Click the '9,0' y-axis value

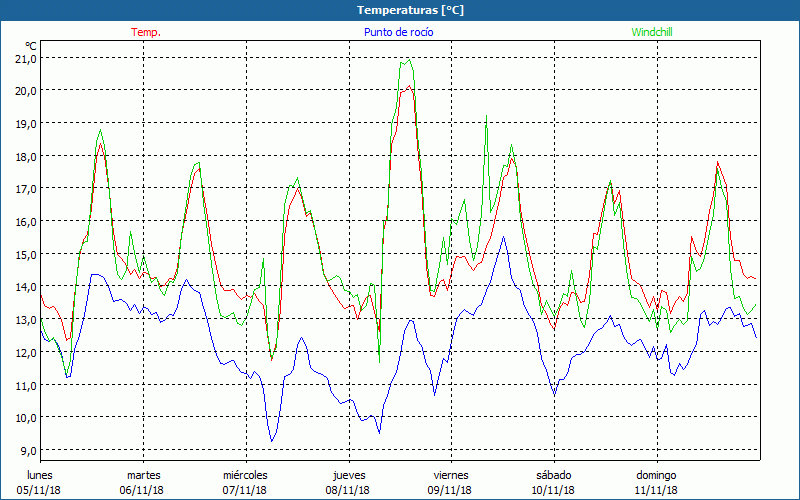pos(28,451)
